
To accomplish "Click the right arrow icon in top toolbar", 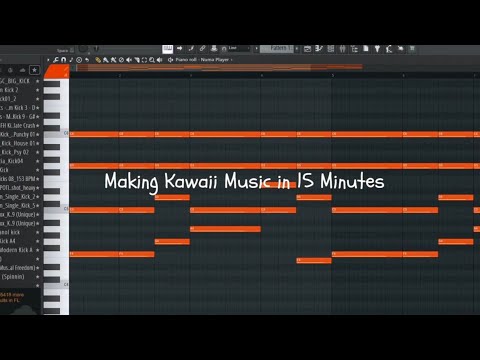I will (x=180, y=49).
